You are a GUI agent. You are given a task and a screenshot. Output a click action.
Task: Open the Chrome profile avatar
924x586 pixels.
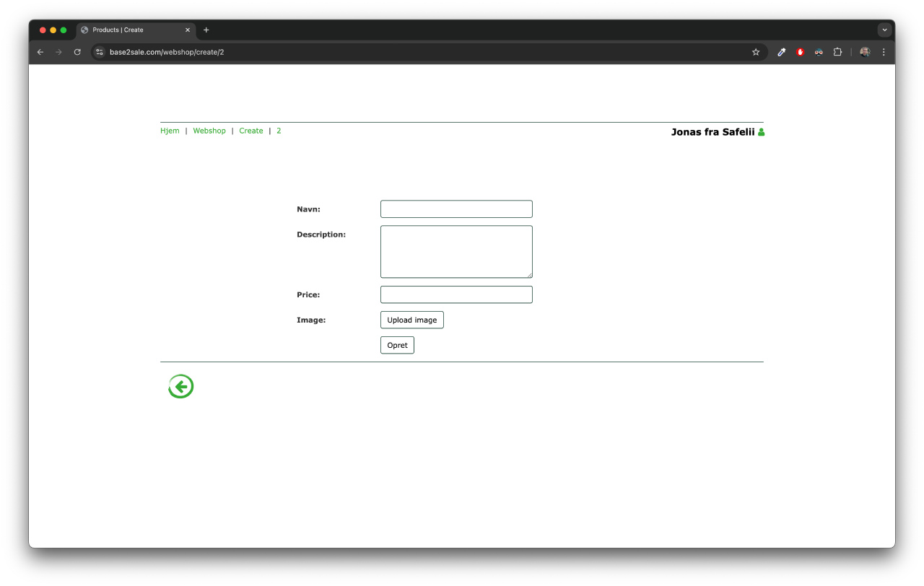click(x=865, y=52)
